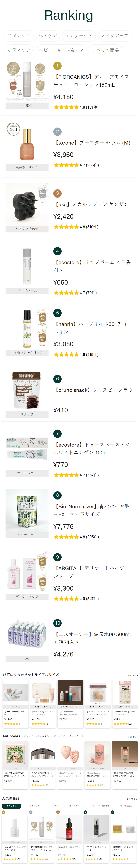Click エッセンシャルオイル category label under nahrin image
138x868 pixels.
pyautogui.click(x=27, y=352)
